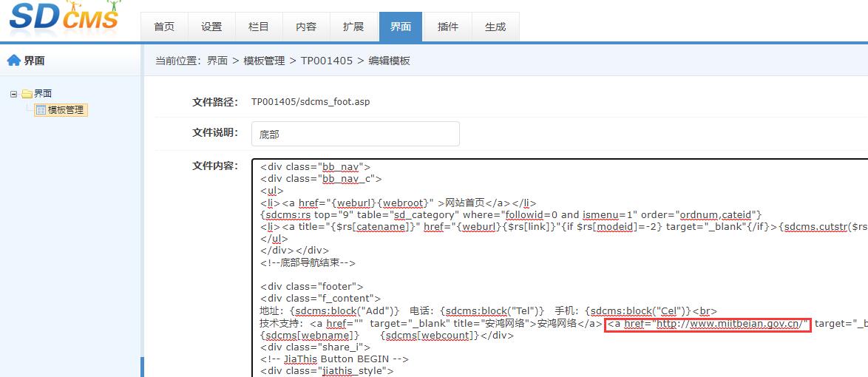Open the 内容 navigation tab
Screen dimensions: 868x377
point(306,27)
